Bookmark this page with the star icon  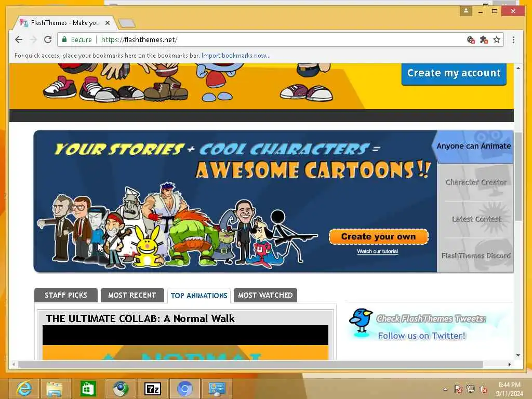(497, 39)
